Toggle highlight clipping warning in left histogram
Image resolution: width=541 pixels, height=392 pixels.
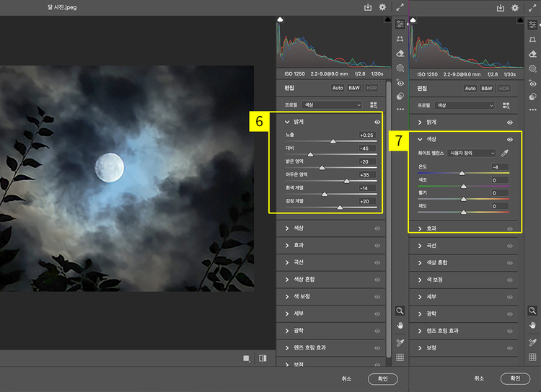387,19
